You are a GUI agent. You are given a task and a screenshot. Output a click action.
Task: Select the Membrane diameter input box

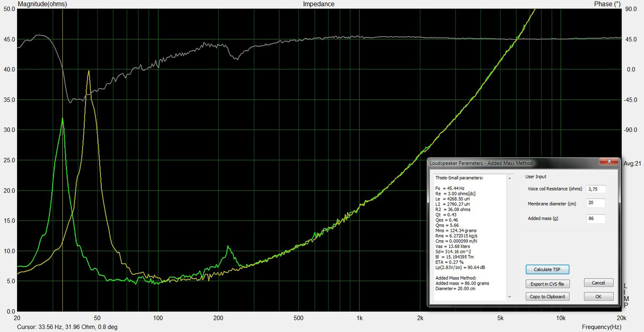(x=596, y=204)
